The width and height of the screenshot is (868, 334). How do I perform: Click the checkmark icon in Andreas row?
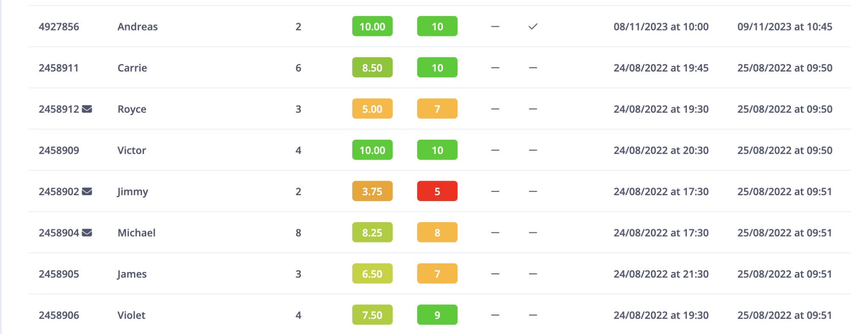(533, 27)
